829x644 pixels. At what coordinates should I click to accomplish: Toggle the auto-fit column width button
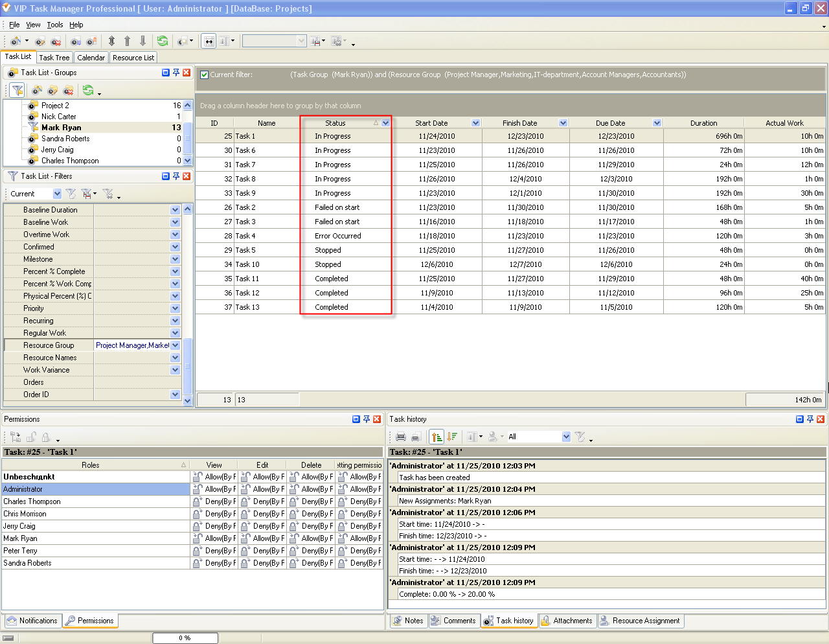pyautogui.click(x=209, y=41)
